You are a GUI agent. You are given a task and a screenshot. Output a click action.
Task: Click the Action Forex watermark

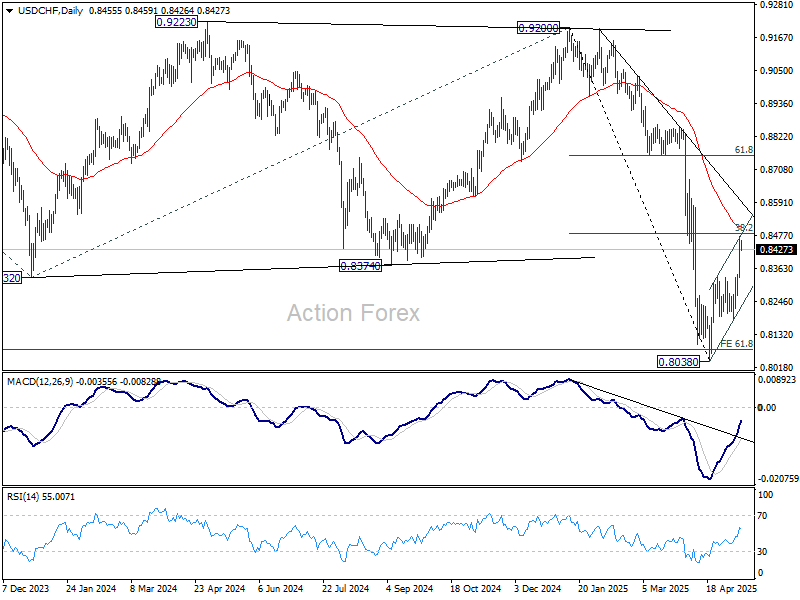pos(353,313)
